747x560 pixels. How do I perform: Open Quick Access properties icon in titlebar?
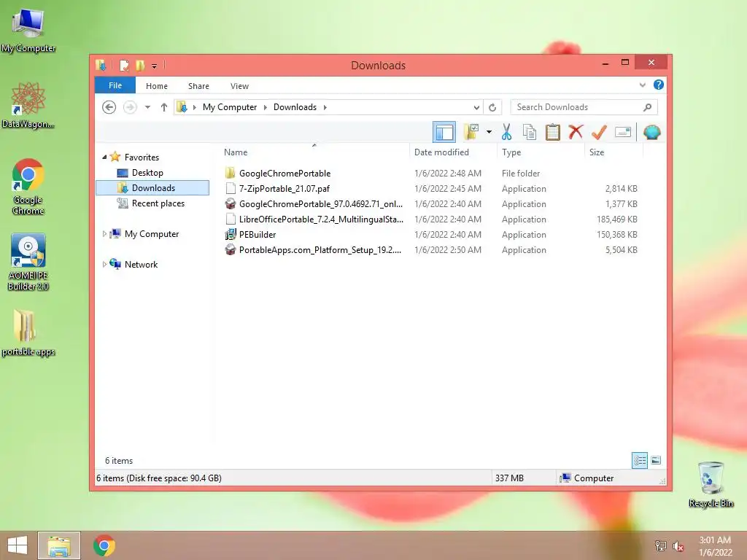(124, 65)
